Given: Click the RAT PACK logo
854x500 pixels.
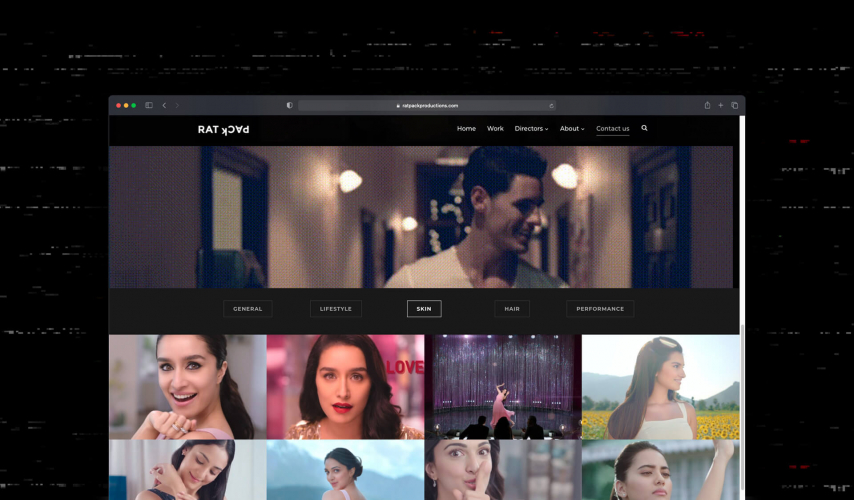Looking at the screenshot, I should pos(223,130).
